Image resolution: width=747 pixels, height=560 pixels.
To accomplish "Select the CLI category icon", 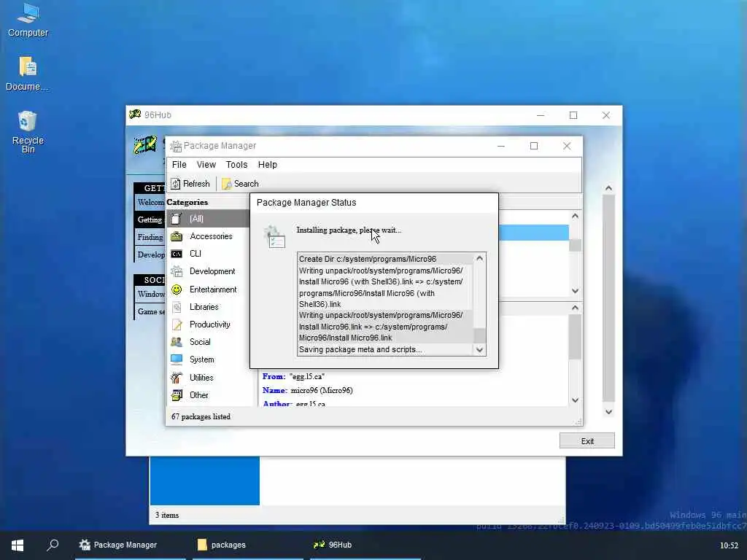I will (177, 254).
